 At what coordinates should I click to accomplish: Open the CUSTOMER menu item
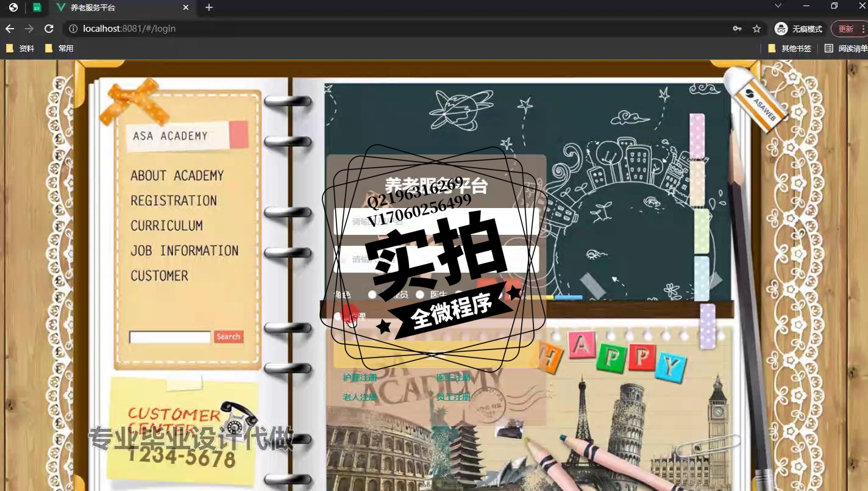coord(159,276)
